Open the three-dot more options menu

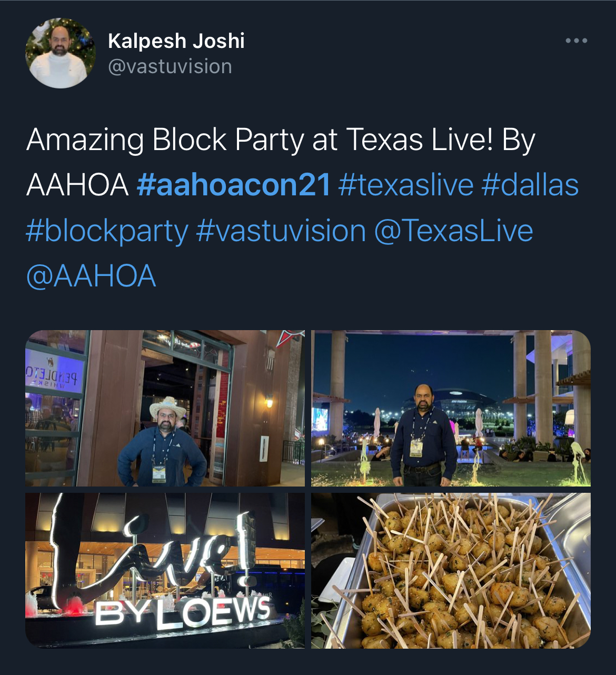tap(576, 41)
